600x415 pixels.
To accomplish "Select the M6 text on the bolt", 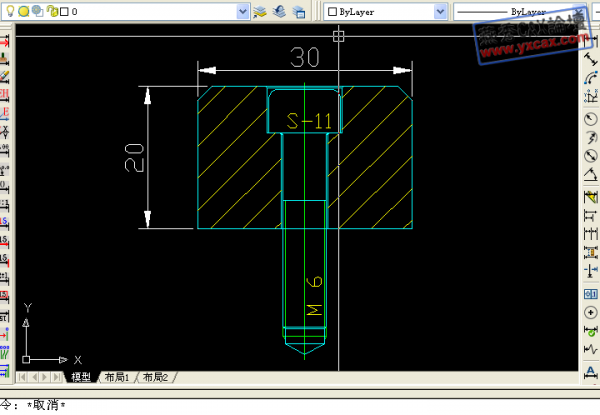I will (315, 296).
